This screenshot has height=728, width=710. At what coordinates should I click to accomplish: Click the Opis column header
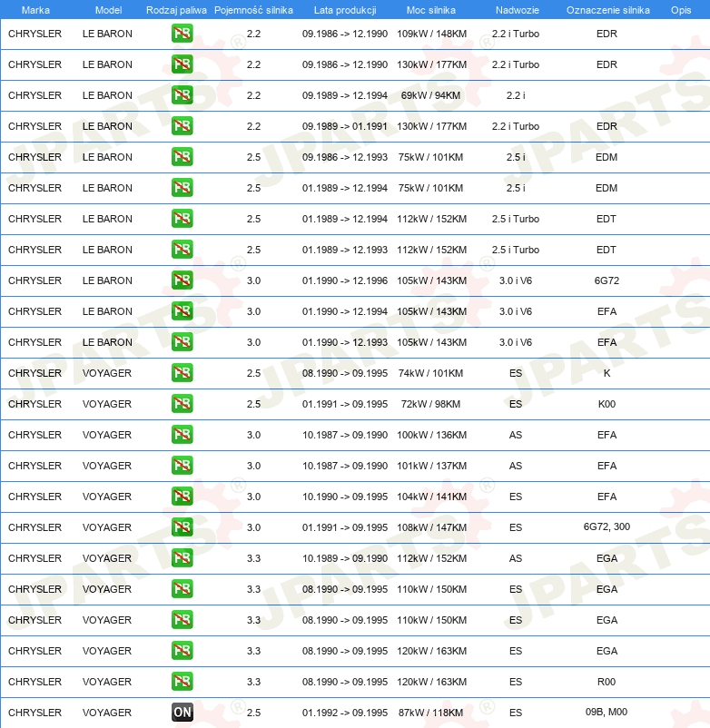pos(680,10)
